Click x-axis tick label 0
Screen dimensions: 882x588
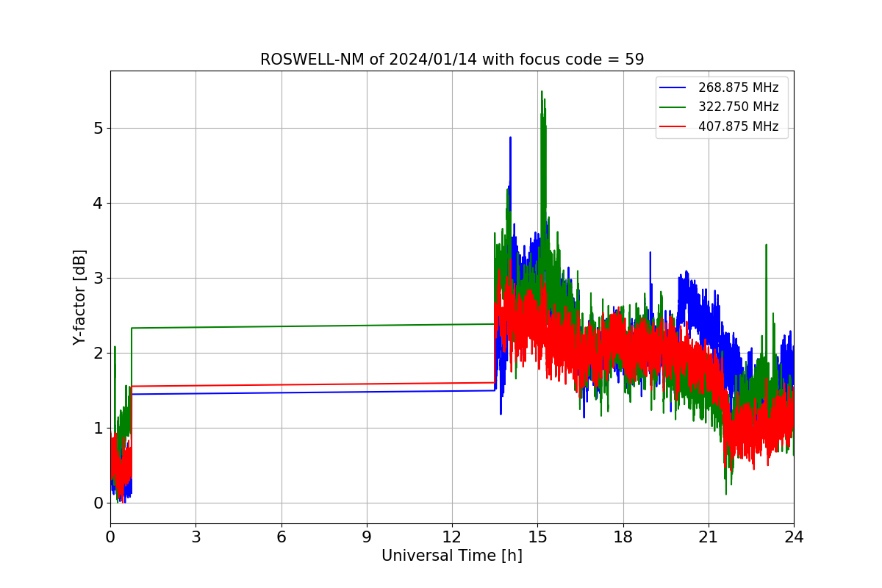pos(110,537)
